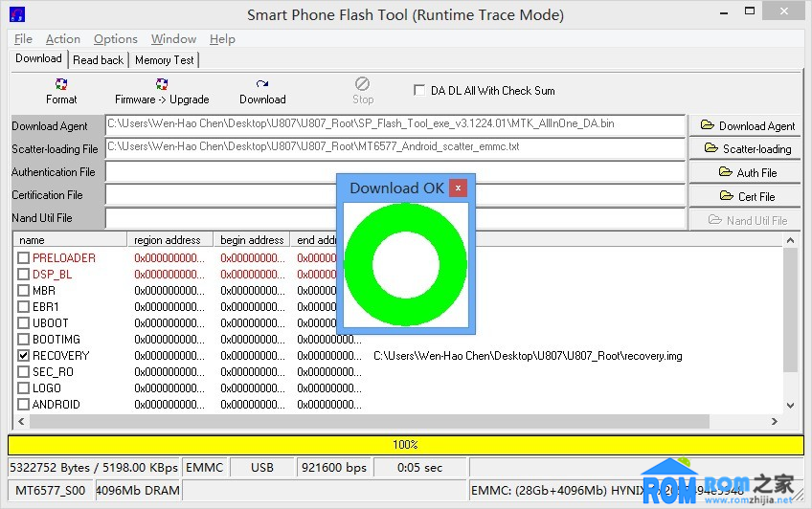Viewport: 812px width, 509px height.
Task: Enable DA DL All With Check Sum
Action: tap(419, 91)
